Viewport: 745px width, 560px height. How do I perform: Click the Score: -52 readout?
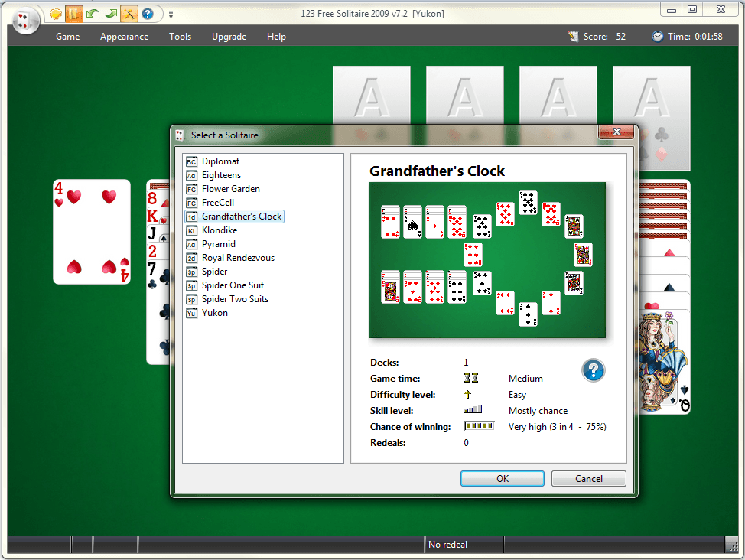(x=604, y=37)
